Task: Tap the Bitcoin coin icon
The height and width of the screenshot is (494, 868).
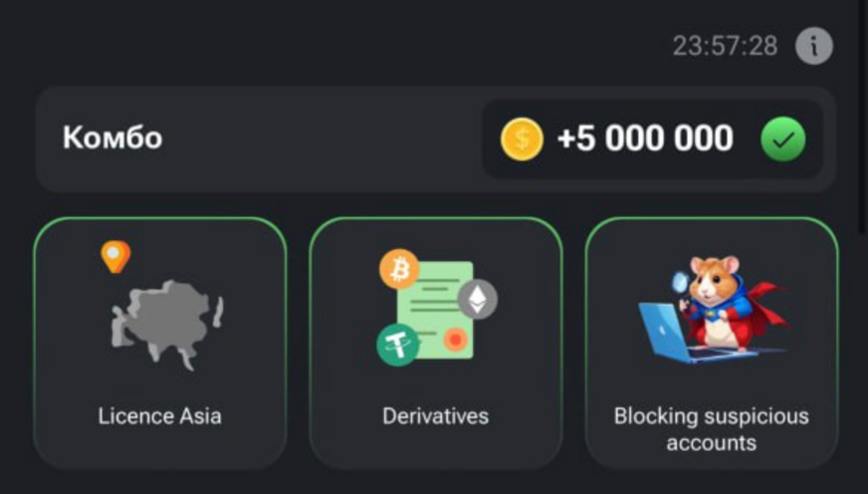Action: (398, 269)
